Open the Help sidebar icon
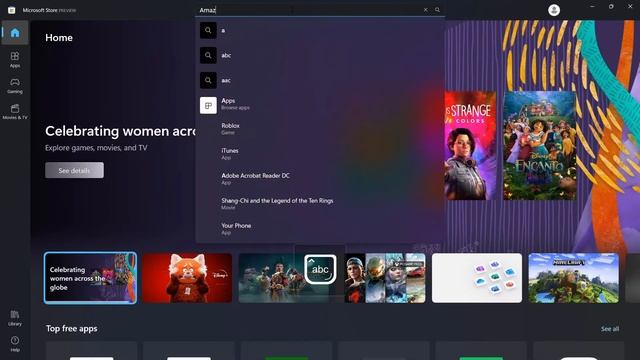Image resolution: width=640 pixels, height=360 pixels. [15, 344]
